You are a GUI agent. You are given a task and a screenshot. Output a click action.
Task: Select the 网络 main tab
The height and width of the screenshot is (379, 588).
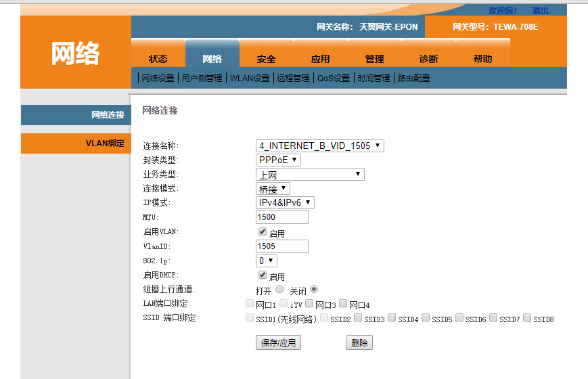point(212,53)
